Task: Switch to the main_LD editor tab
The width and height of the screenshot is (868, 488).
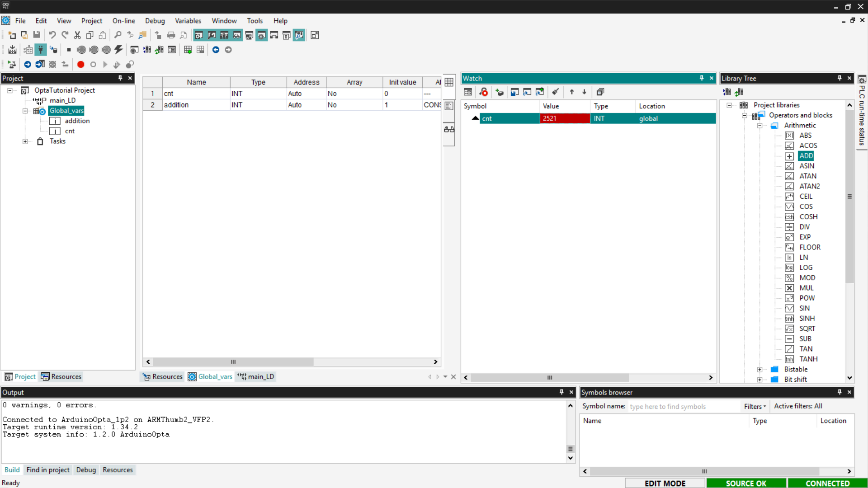Action: coord(256,377)
